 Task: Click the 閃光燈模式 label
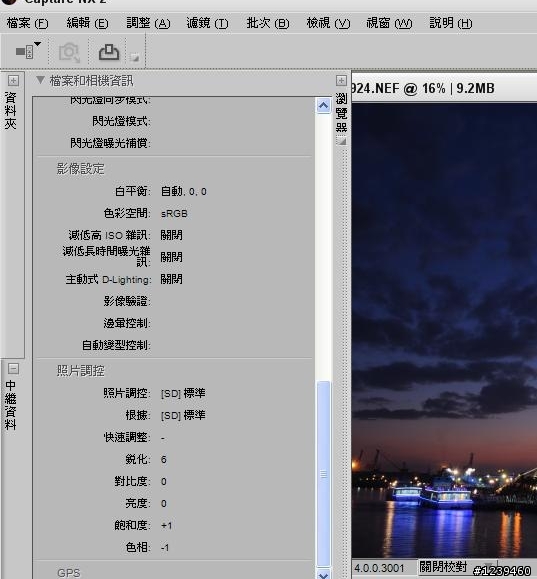(121, 121)
